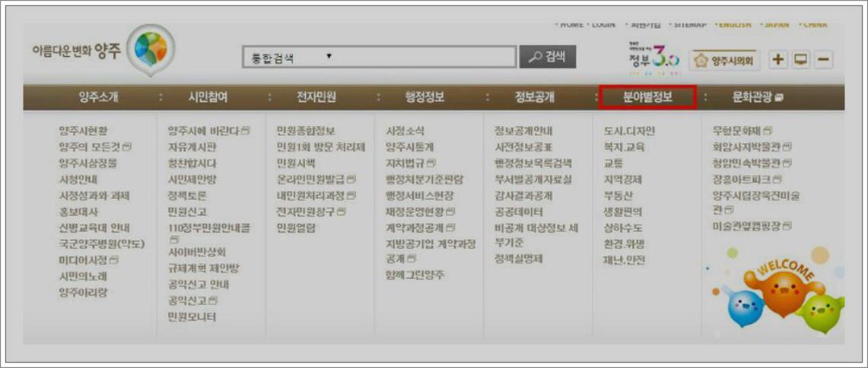Open the 칭찬합시다 link

click(x=192, y=163)
